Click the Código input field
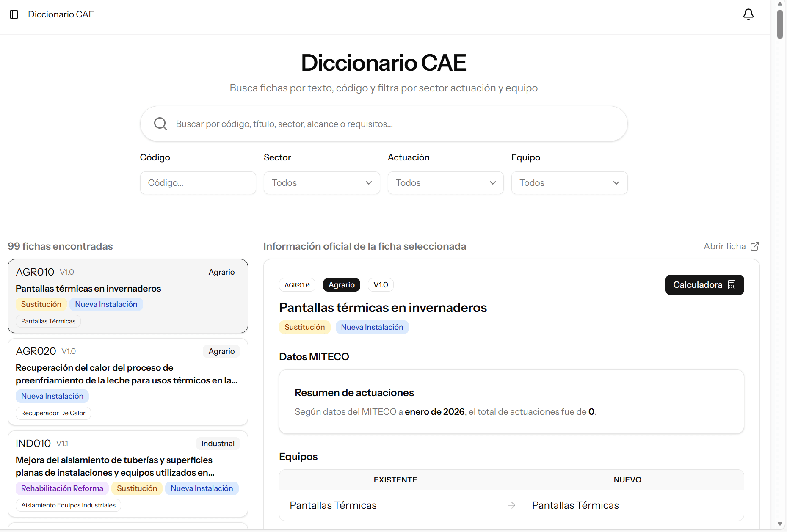The width and height of the screenshot is (787, 532). 198,182
